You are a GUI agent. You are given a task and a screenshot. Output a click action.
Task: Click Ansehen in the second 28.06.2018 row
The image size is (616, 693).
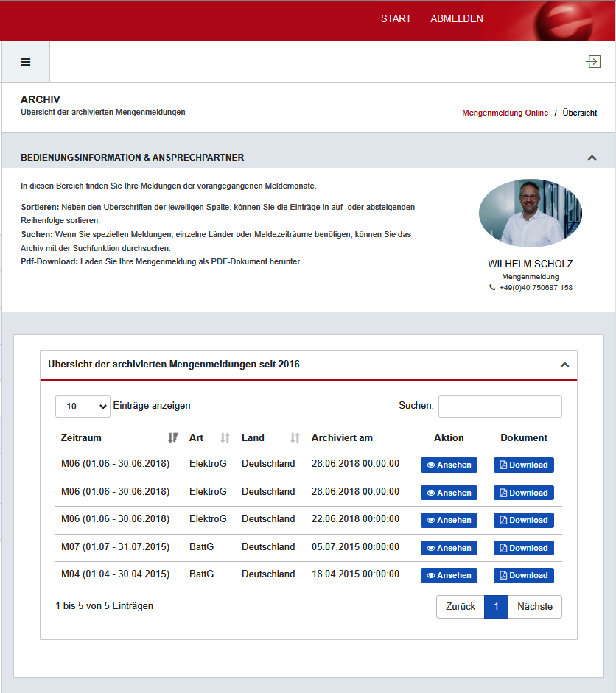tap(449, 493)
